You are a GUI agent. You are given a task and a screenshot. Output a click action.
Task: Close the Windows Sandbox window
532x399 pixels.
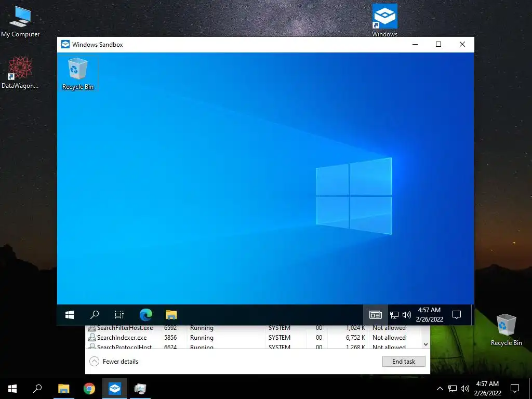click(x=462, y=45)
